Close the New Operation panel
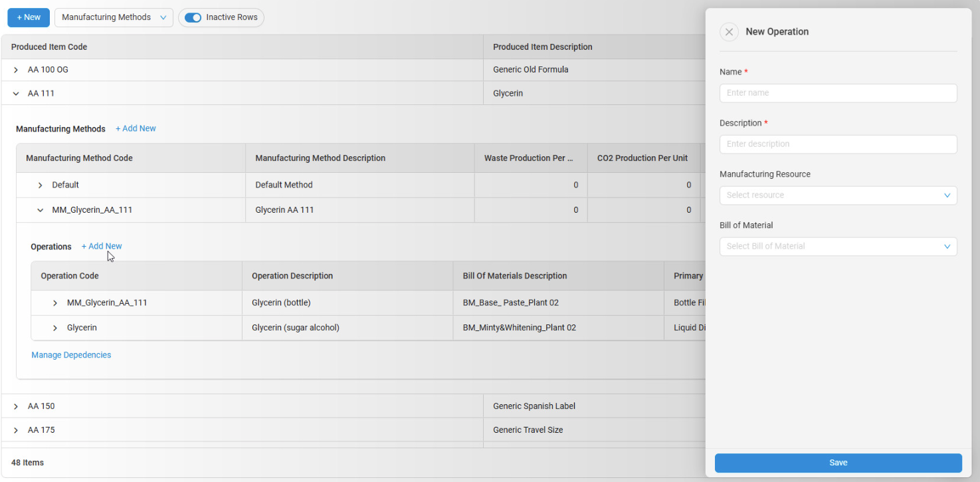 729,32
